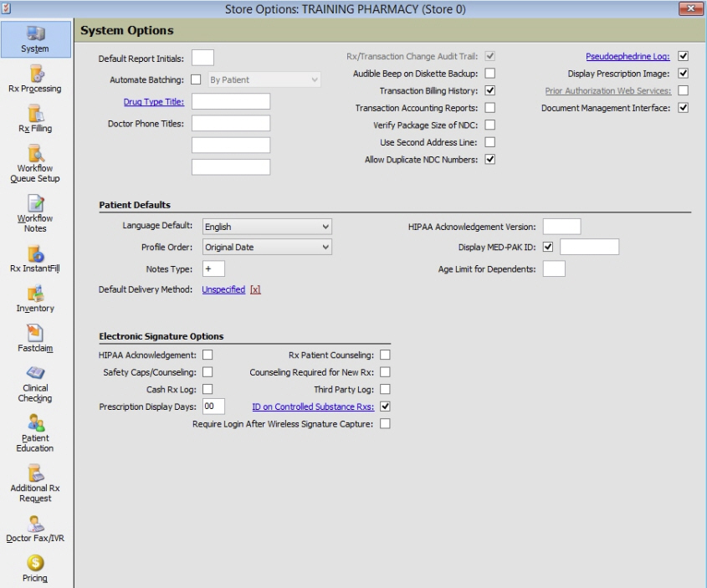Click the Drug Type Title input field
The height and width of the screenshot is (588, 707).
pyautogui.click(x=231, y=101)
